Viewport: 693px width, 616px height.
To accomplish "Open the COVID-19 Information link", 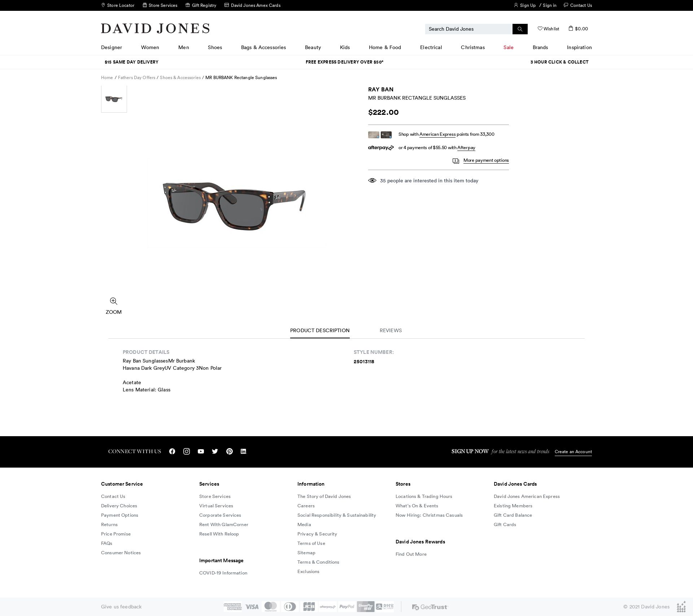I will (x=223, y=573).
